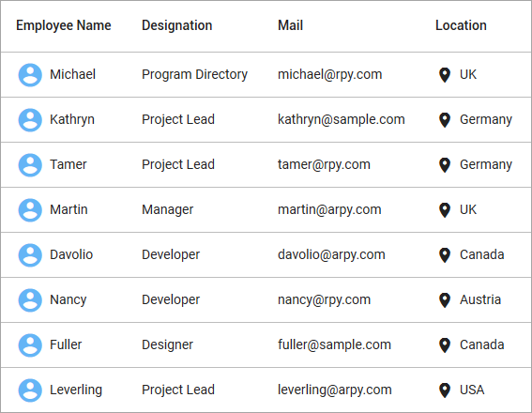
Task: Click the leverling@arpy.com email cell
Action: [x=335, y=390]
